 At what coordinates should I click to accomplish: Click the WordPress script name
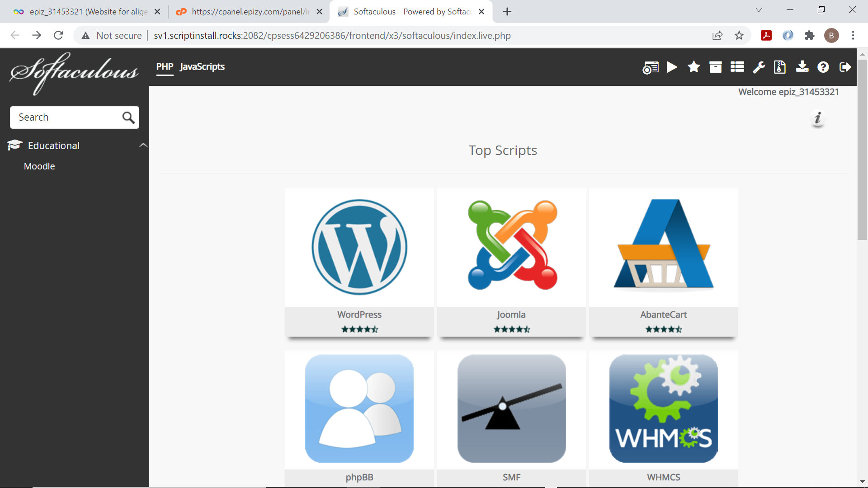[x=359, y=314]
